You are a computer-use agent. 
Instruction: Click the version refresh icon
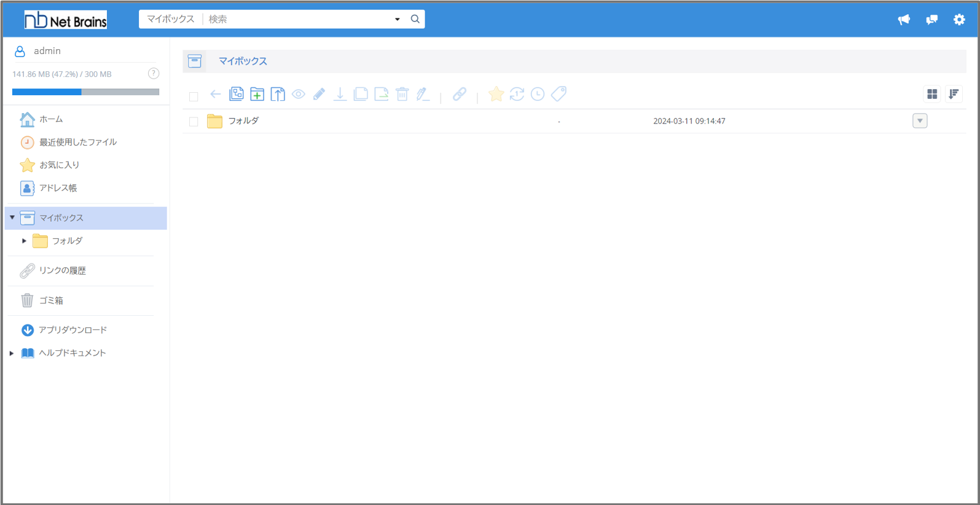517,94
